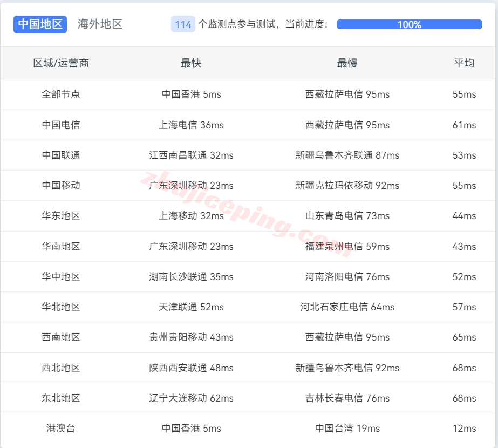This screenshot has height=448, width=498.
Task: Select the 华中地区 row label
Action: click(x=61, y=277)
